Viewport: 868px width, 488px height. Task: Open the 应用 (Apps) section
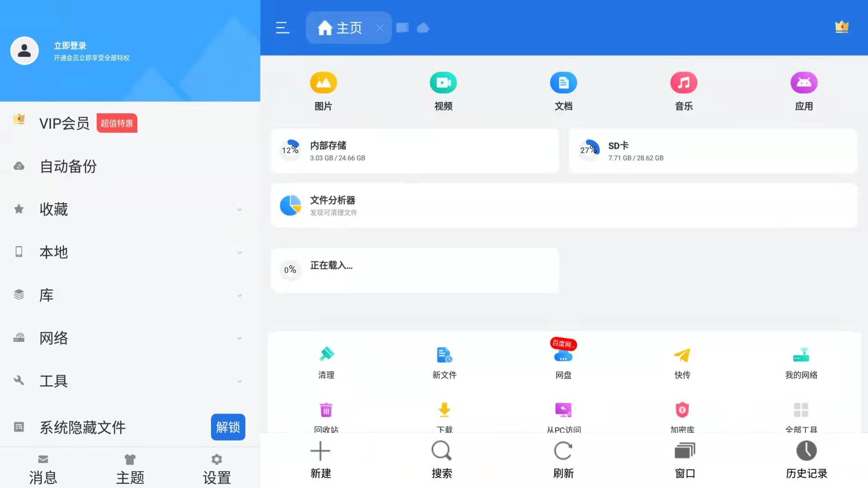[802, 90]
